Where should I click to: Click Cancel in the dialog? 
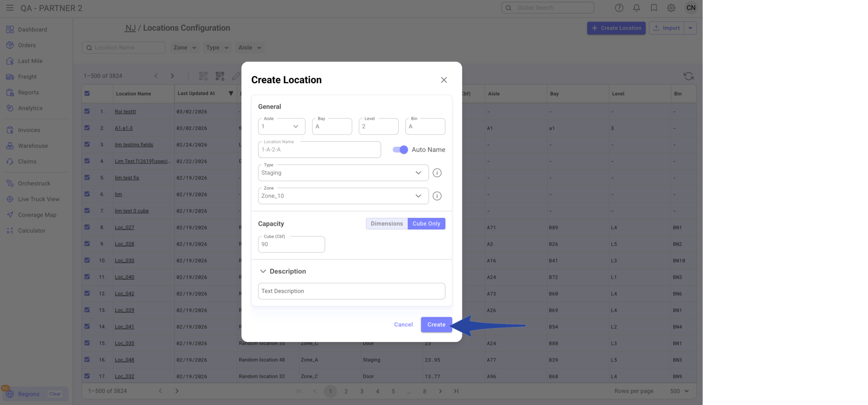(403, 324)
